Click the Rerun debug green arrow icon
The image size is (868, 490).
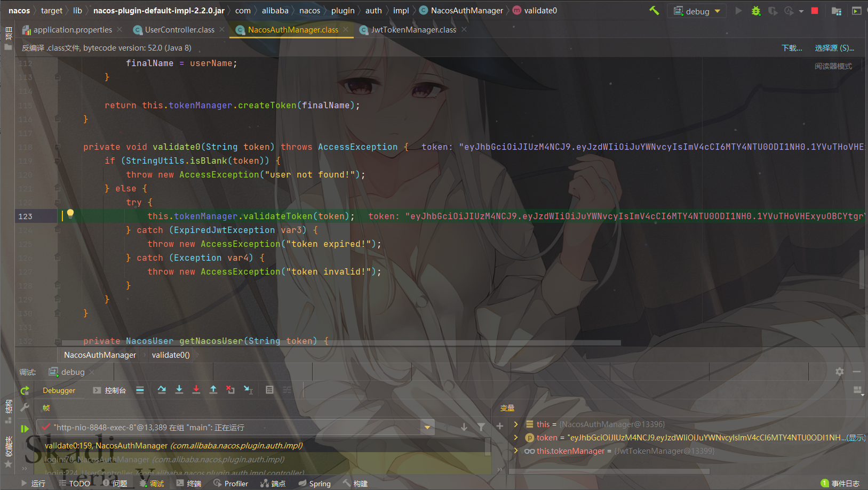click(x=25, y=391)
